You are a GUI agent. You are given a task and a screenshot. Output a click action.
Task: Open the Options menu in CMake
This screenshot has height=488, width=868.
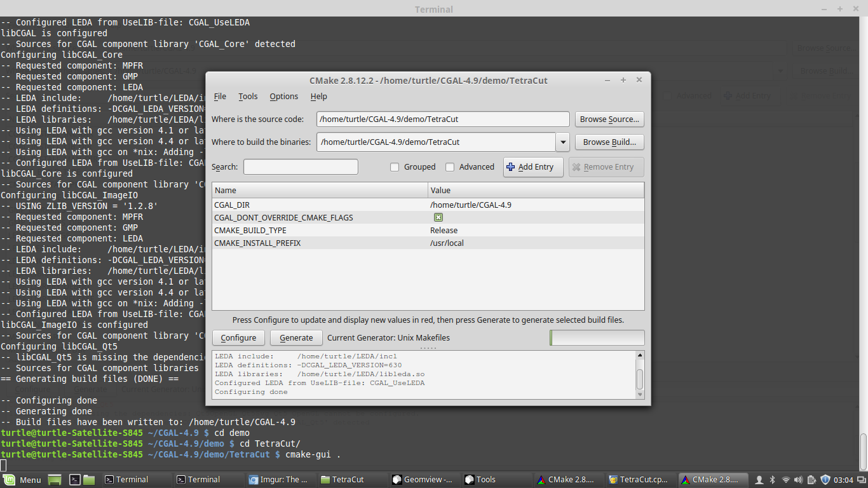[x=283, y=97]
